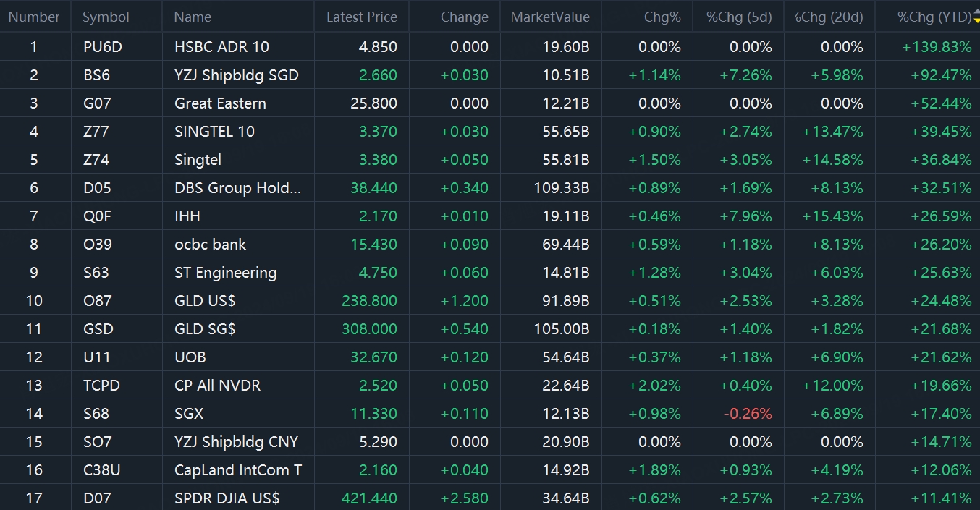Viewport: 980px width, 510px height.
Task: Sort by the Change column header
Action: point(464,17)
